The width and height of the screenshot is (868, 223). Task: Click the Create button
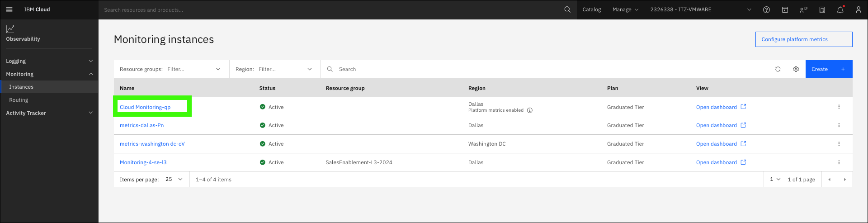click(x=829, y=69)
